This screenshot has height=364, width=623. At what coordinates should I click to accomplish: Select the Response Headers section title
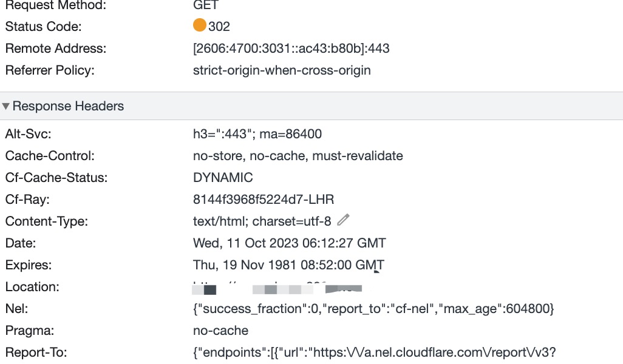[68, 106]
